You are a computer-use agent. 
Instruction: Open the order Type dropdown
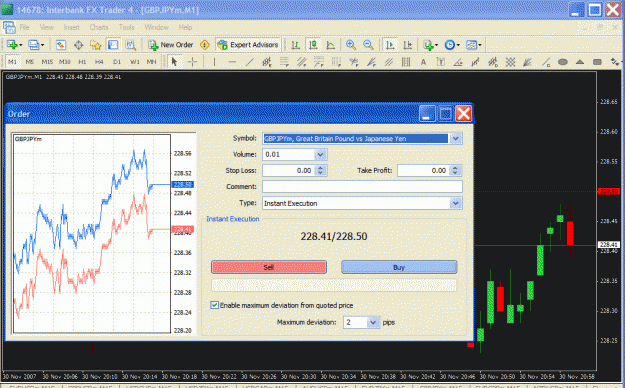455,203
